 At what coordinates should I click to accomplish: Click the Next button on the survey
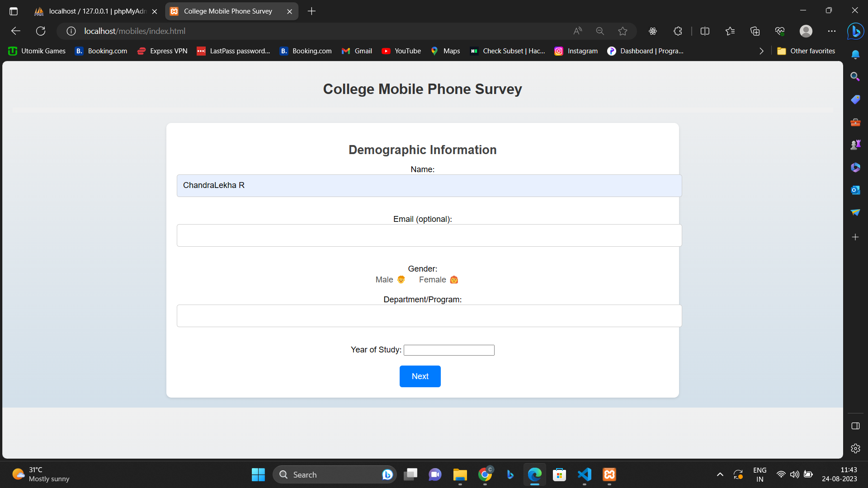coord(420,376)
